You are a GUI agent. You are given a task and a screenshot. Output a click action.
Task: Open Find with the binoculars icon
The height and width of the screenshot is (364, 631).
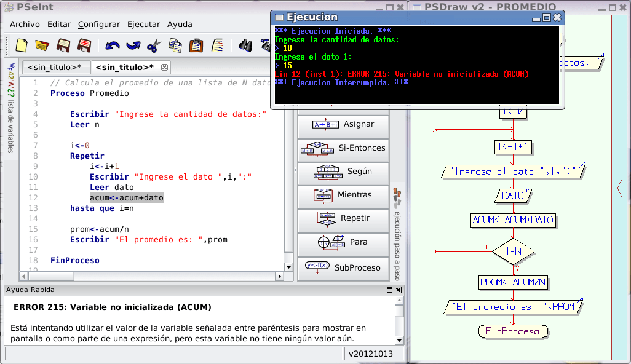tap(245, 45)
